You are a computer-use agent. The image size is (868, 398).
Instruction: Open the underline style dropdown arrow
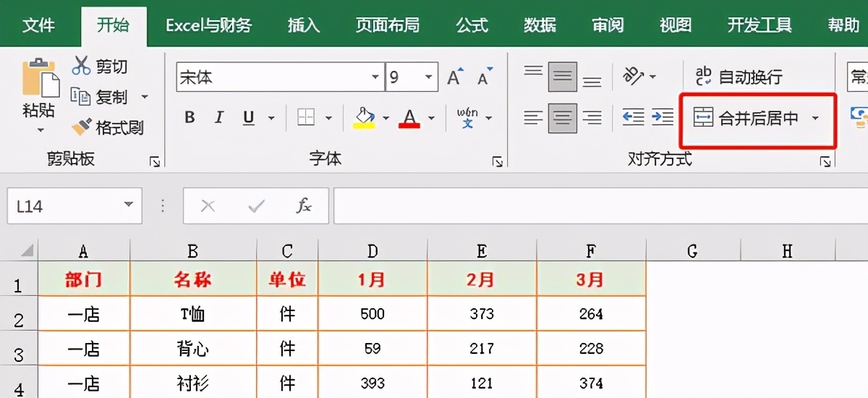[271, 118]
